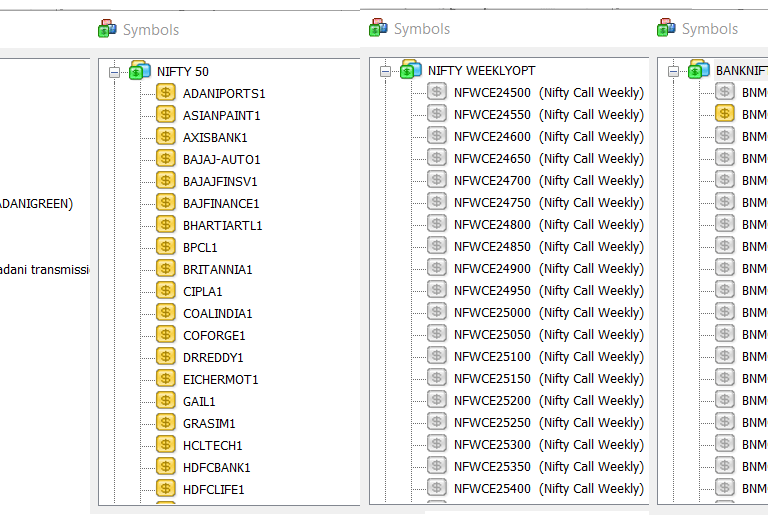
Task: Select GAIL1 symbol row
Action: (199, 402)
